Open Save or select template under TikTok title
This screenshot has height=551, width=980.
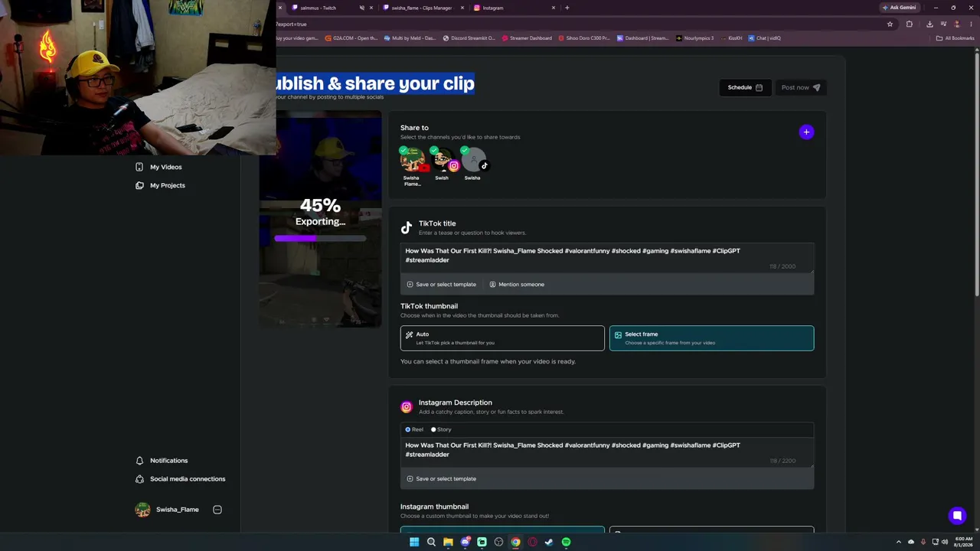[x=442, y=285]
